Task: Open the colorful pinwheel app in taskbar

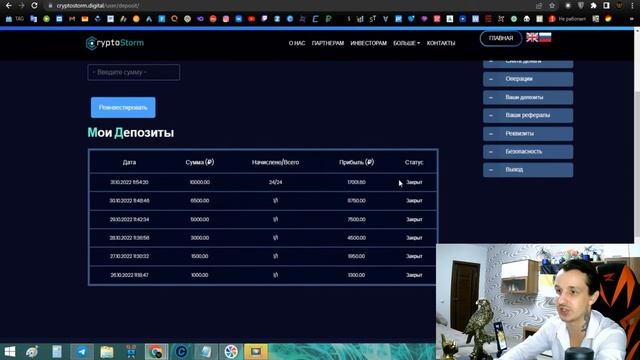Action: (231, 351)
